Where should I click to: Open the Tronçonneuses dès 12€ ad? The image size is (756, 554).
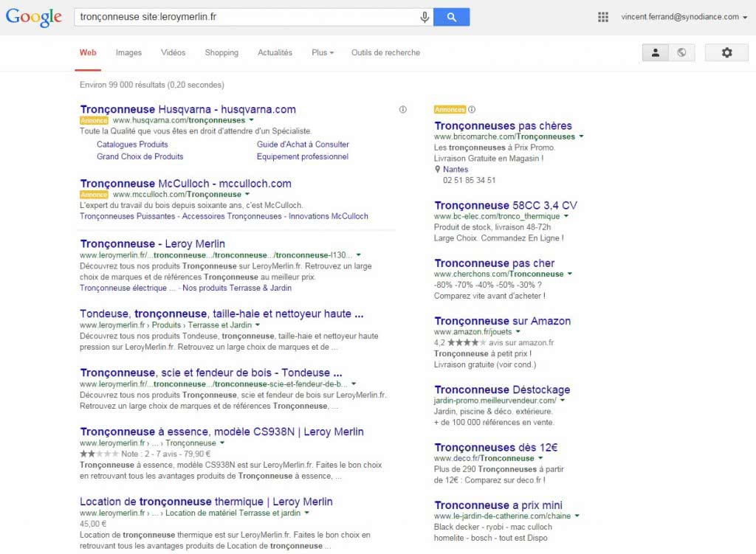pyautogui.click(x=495, y=447)
